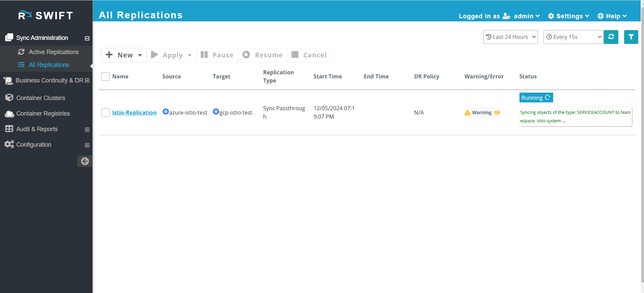Select All Replications in the sidebar

point(49,65)
